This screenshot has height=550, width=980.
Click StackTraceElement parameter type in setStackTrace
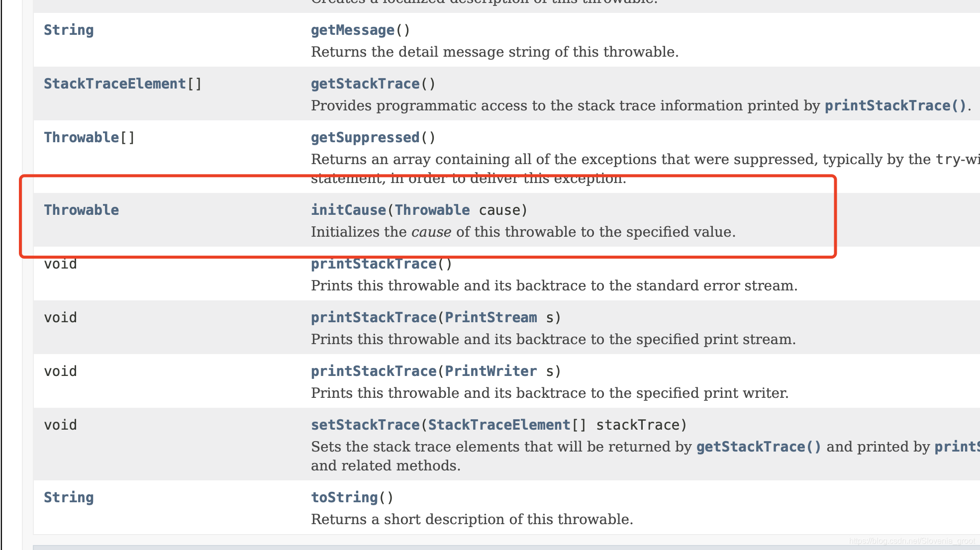(x=498, y=425)
